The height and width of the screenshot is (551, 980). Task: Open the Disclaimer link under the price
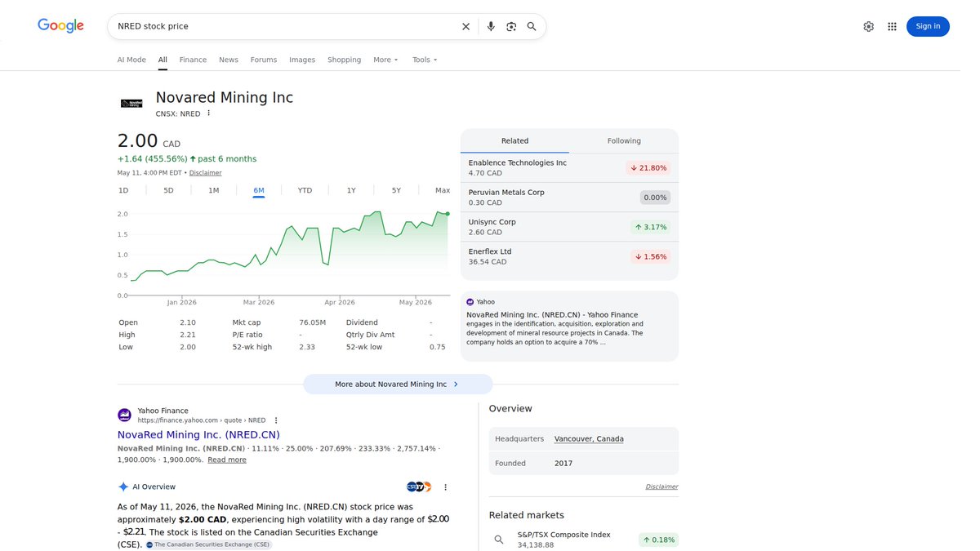205,173
